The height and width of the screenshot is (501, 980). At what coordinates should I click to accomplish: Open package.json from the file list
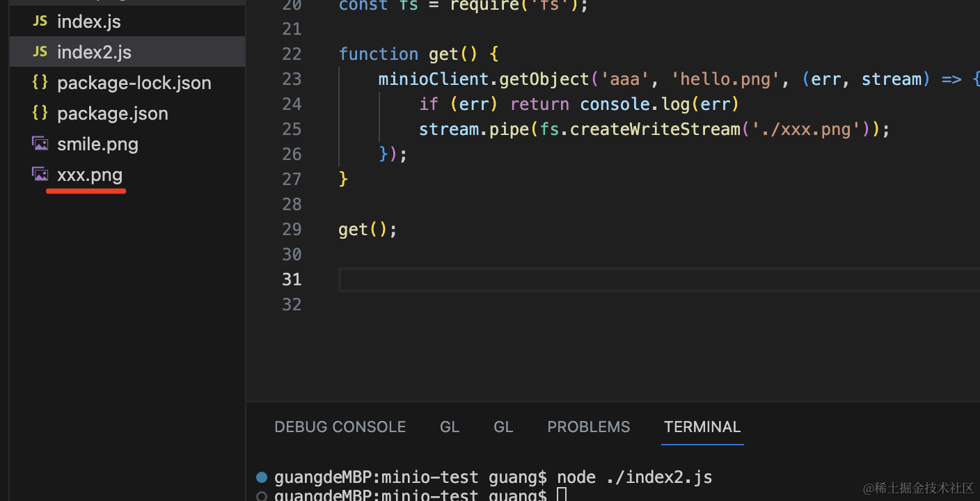pos(113,113)
